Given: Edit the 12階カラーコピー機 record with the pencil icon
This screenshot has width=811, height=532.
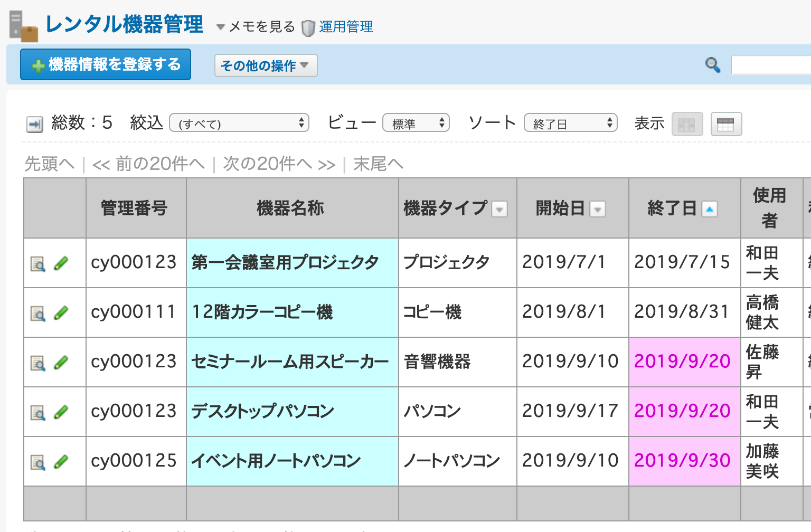Looking at the screenshot, I should [x=62, y=312].
